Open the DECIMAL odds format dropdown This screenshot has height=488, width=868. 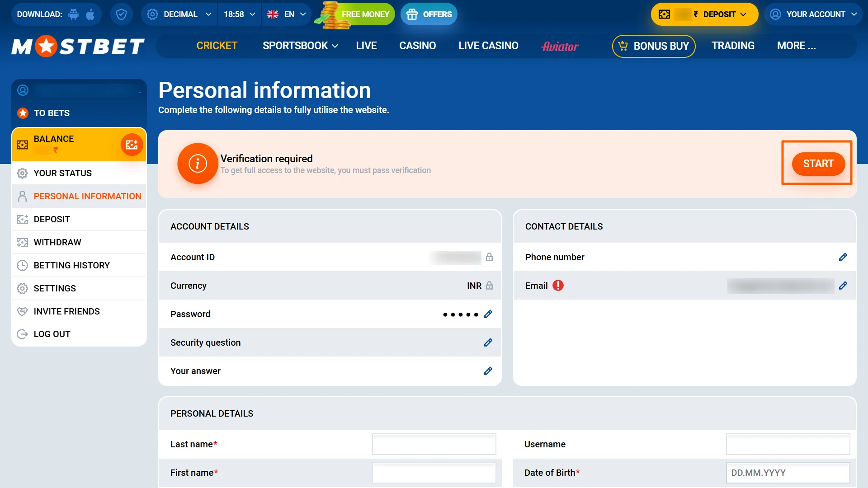pos(179,14)
